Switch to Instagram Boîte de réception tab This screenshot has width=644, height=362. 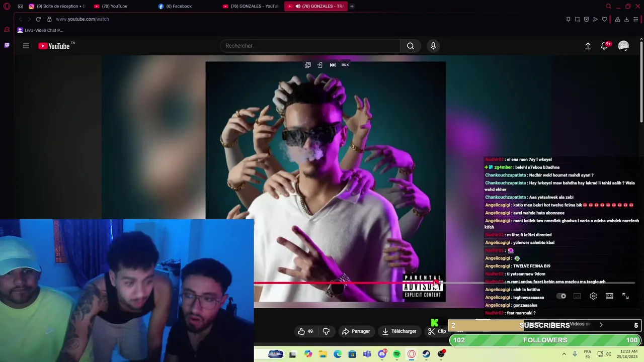click(x=57, y=7)
